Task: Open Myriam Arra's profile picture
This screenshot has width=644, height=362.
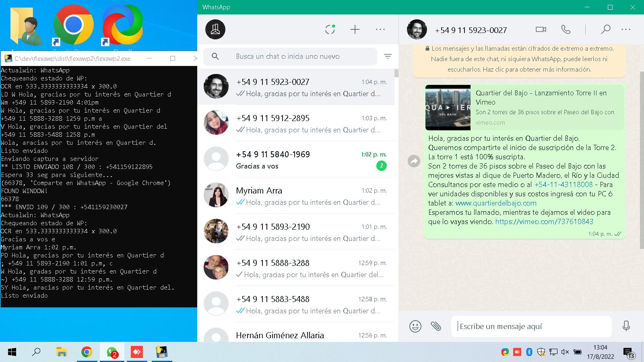Action: tap(216, 195)
